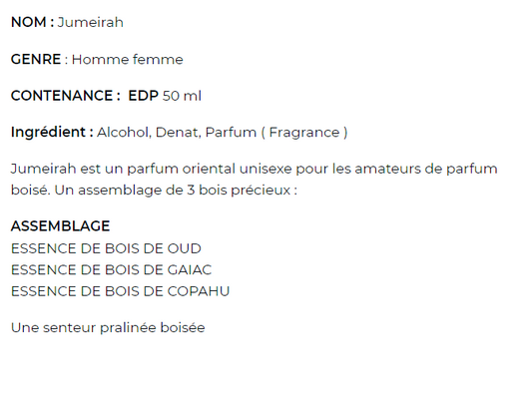The width and height of the screenshot is (532, 405).
Task: Click the Homme femme text
Action: pos(127,60)
